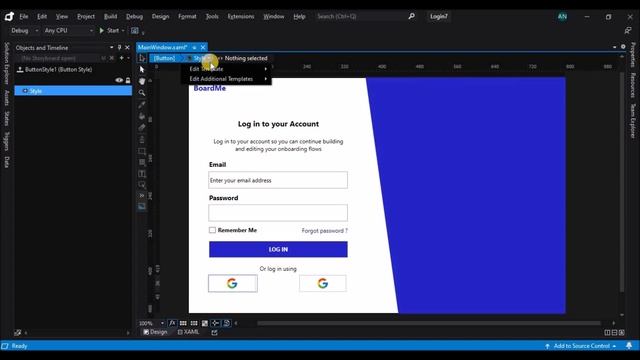Toggle the lock column icon
640x360 pixels.
pyautogui.click(x=128, y=80)
